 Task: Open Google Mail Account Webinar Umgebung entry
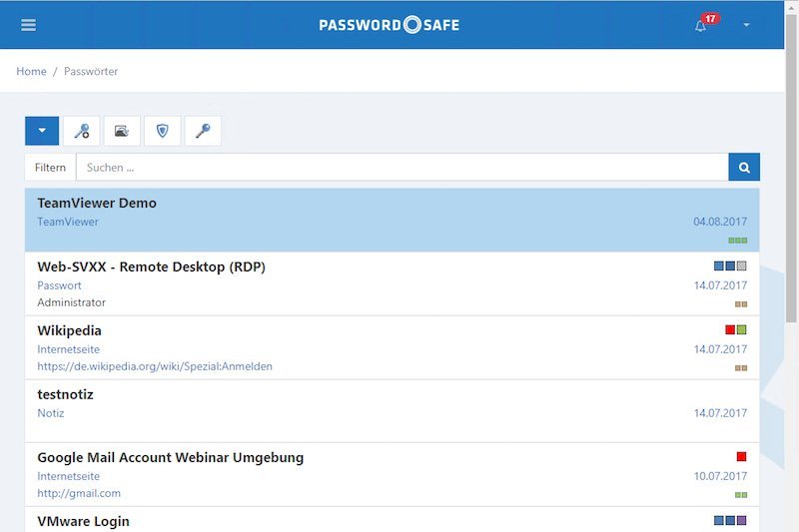click(392, 474)
